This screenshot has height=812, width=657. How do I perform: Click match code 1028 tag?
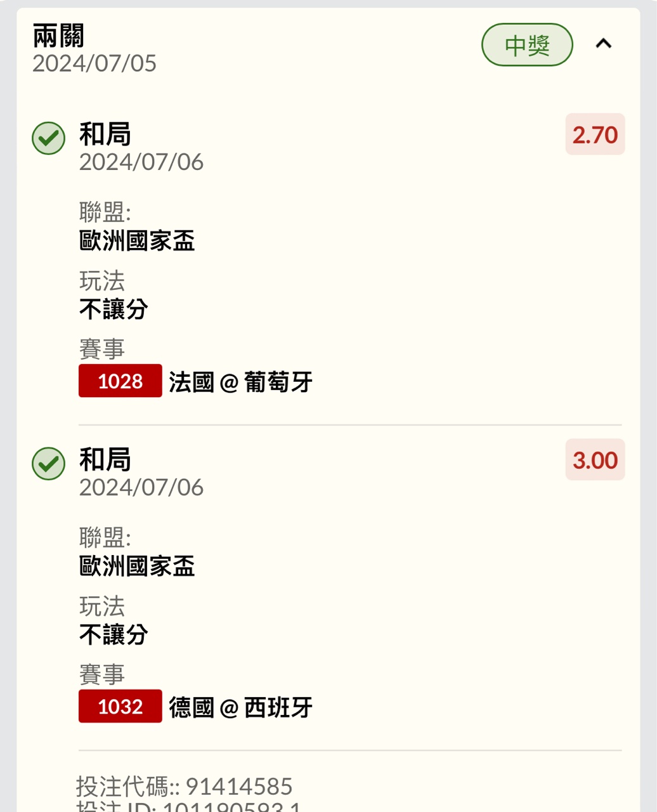pos(120,381)
